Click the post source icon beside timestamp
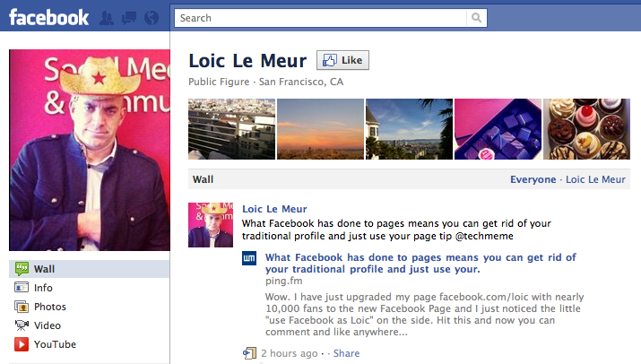The width and height of the screenshot is (641, 364). point(249,353)
